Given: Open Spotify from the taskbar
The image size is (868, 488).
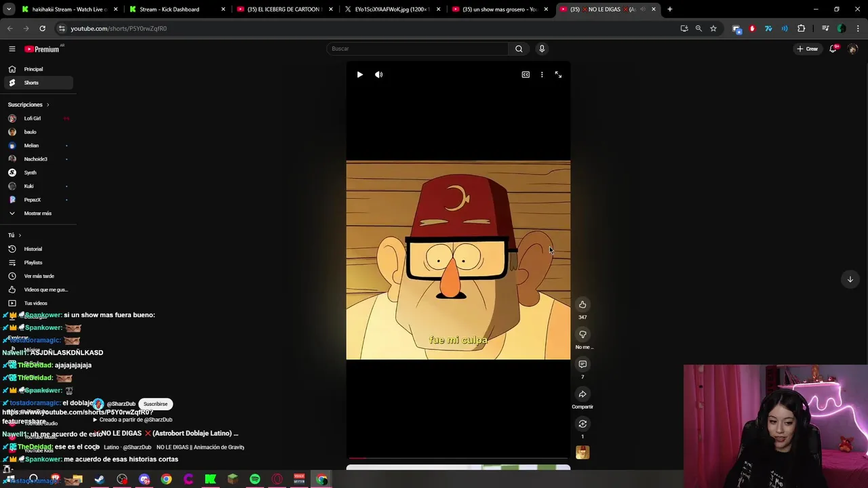Looking at the screenshot, I should click(x=255, y=479).
